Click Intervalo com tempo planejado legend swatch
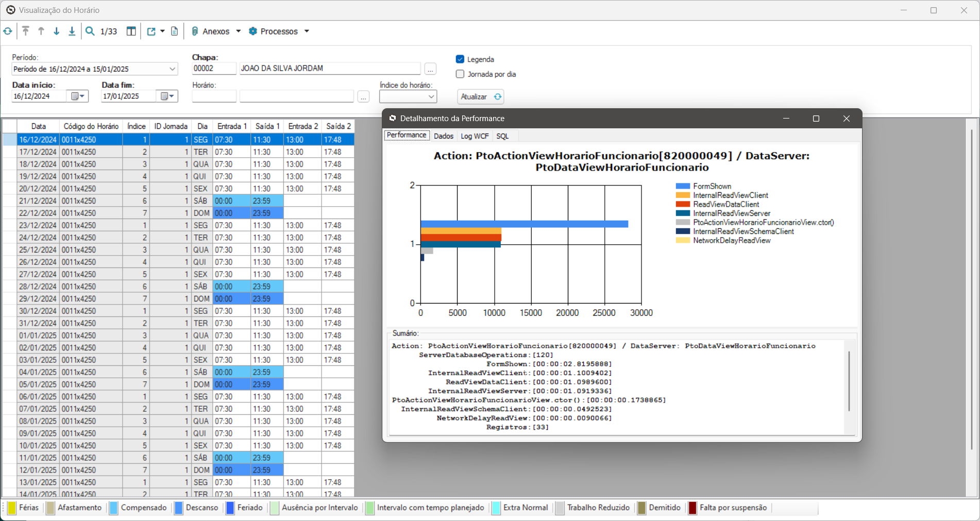The height and width of the screenshot is (521, 980). [370, 508]
